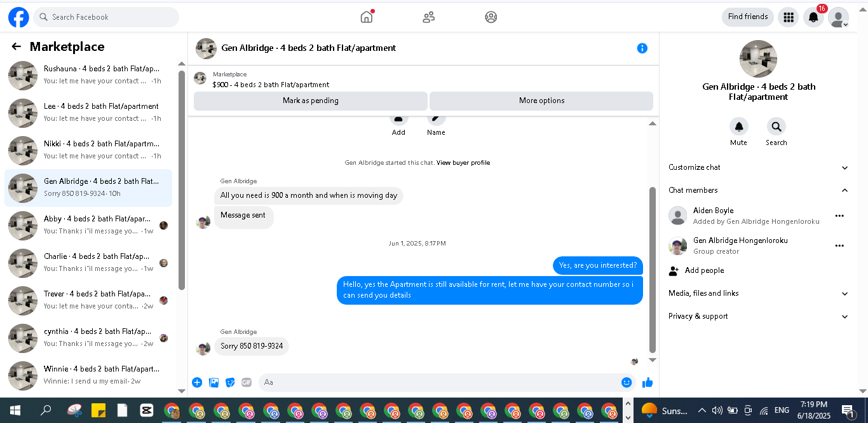The image size is (868, 423).
Task: Click the Name edit pencil icon
Action: tap(436, 118)
